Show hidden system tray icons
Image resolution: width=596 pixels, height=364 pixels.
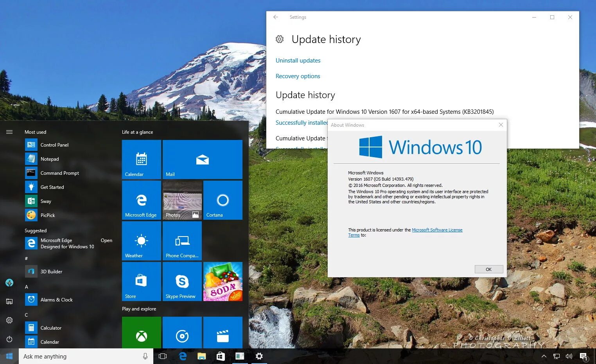(x=544, y=356)
